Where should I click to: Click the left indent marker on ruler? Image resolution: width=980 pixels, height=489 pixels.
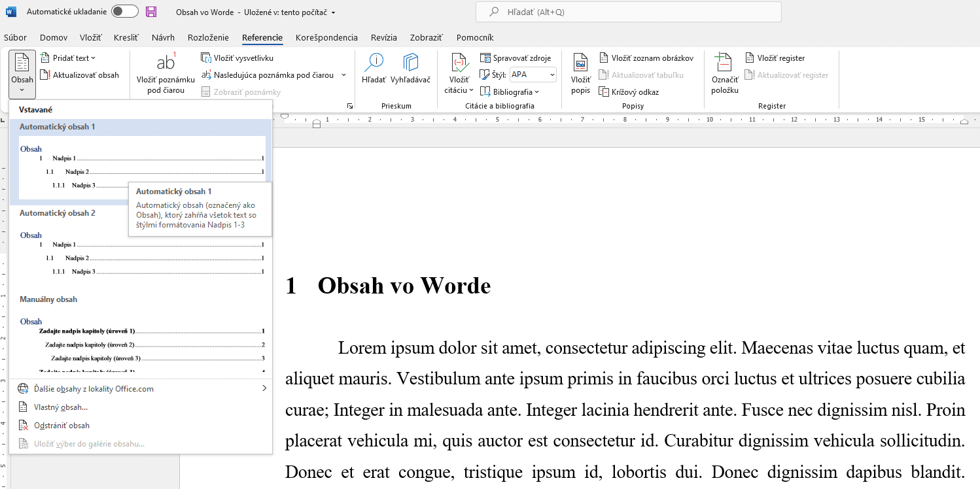[x=317, y=124]
